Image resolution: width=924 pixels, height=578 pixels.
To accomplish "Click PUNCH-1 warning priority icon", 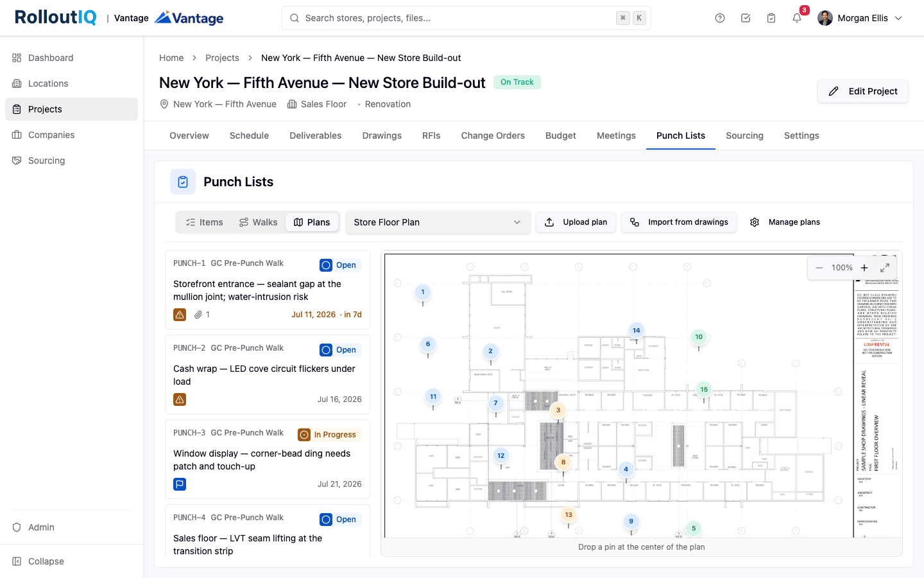I will click(x=180, y=315).
